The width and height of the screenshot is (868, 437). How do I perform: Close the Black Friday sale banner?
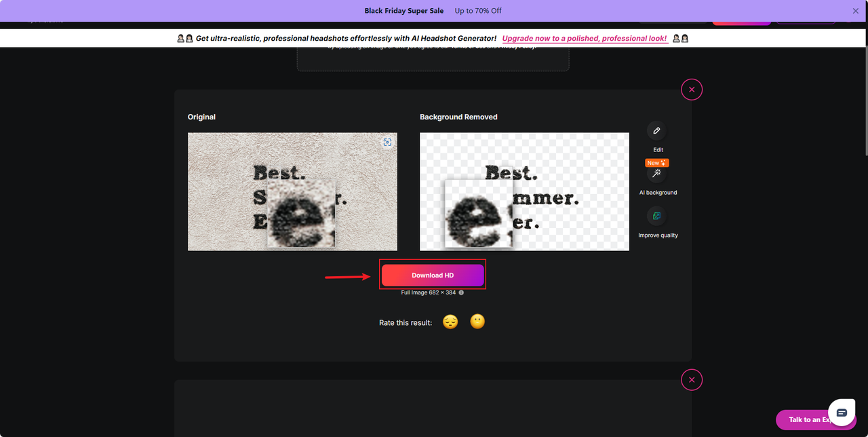[856, 11]
